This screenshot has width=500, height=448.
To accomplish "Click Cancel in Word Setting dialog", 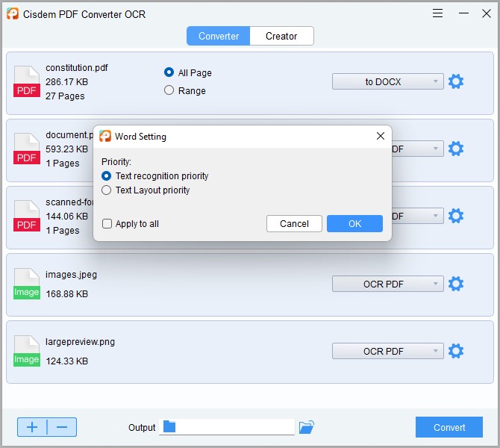I will [x=294, y=224].
